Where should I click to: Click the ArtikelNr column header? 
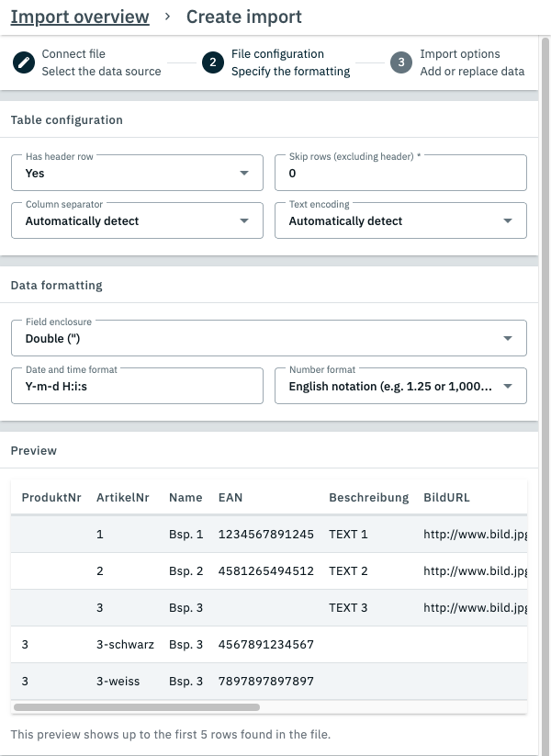point(122,498)
